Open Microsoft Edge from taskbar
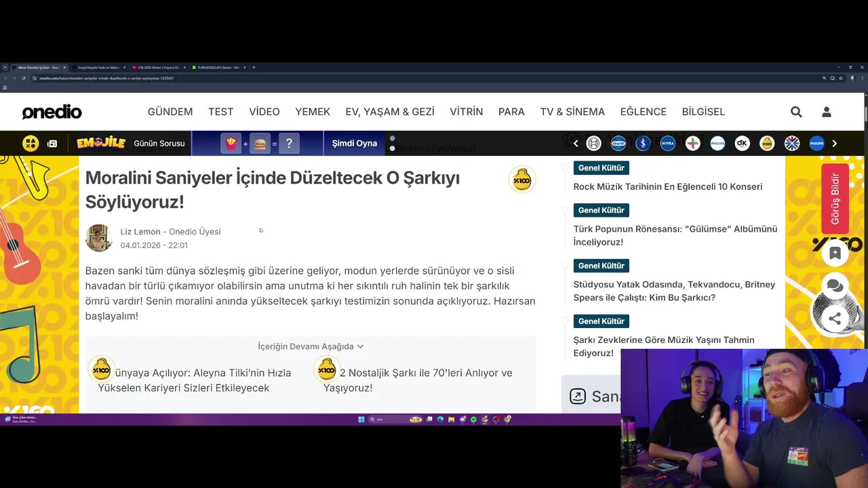The image size is (868, 488). (x=440, y=420)
